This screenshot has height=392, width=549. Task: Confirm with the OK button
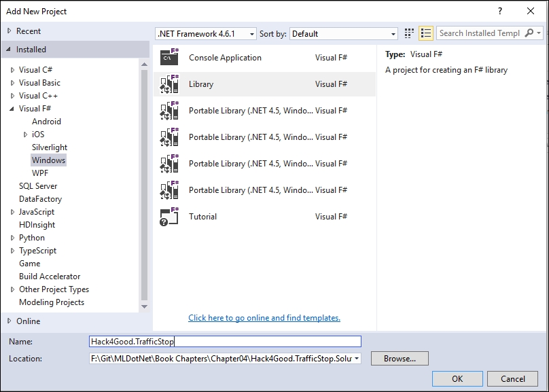(457, 378)
